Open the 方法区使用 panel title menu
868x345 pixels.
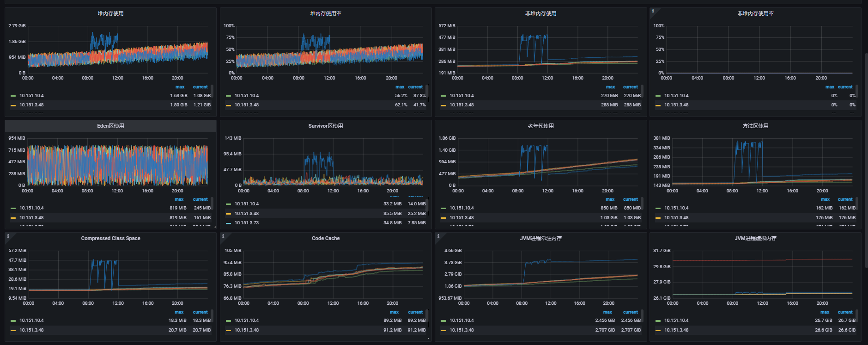click(755, 126)
